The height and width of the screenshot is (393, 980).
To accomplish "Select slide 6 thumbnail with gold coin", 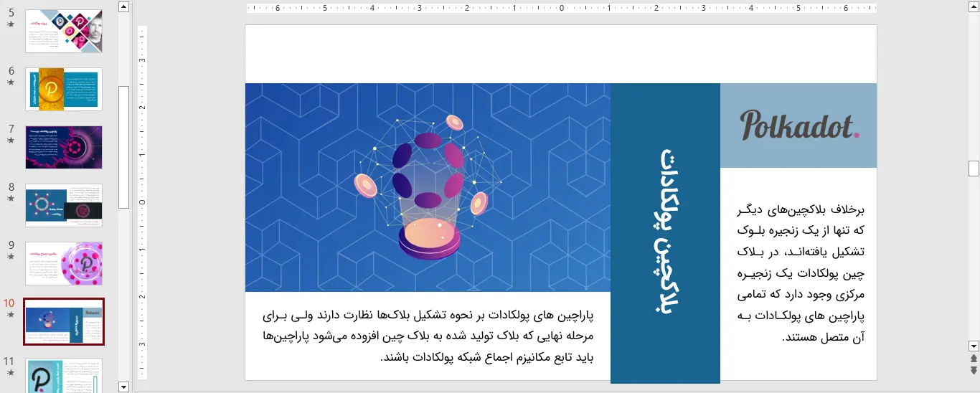I will (64, 89).
